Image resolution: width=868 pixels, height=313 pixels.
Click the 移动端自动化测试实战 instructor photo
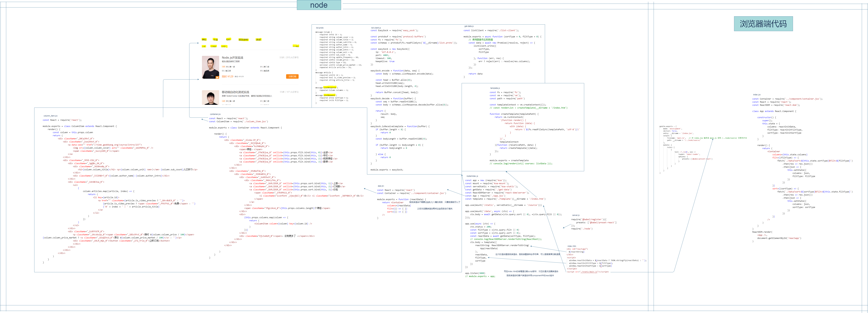coord(211,98)
